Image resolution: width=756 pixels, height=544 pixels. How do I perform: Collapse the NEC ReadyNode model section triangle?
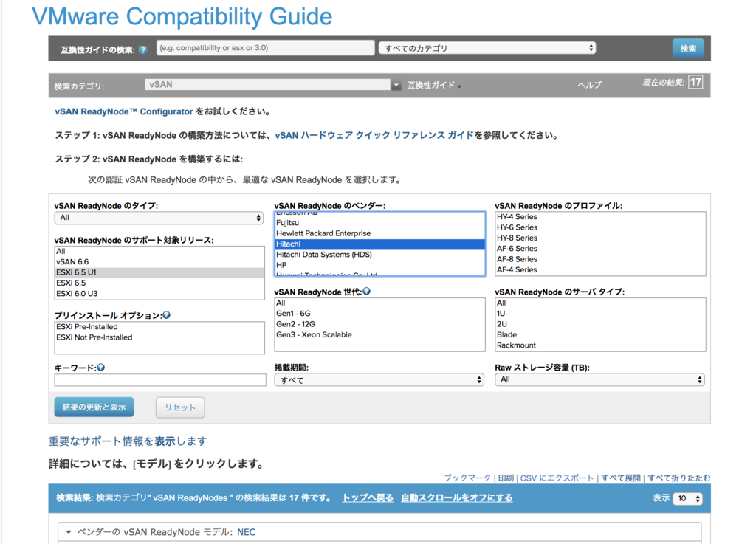coord(69,532)
